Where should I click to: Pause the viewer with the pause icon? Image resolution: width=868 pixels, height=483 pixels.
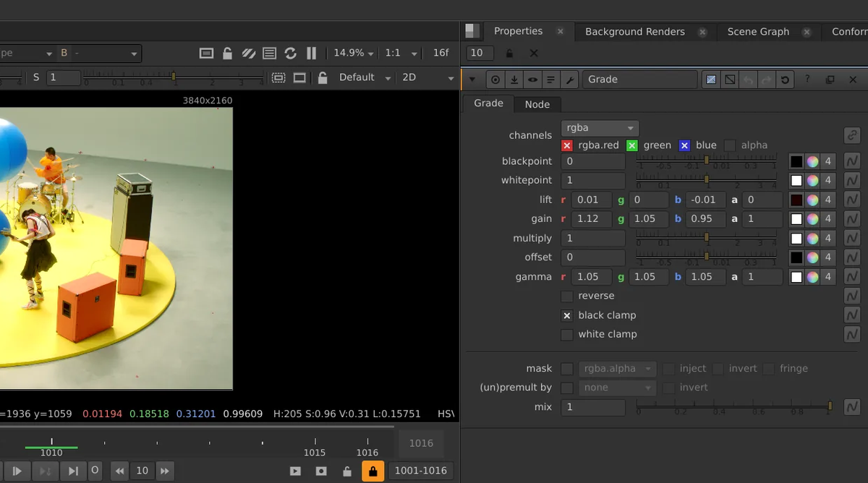312,54
